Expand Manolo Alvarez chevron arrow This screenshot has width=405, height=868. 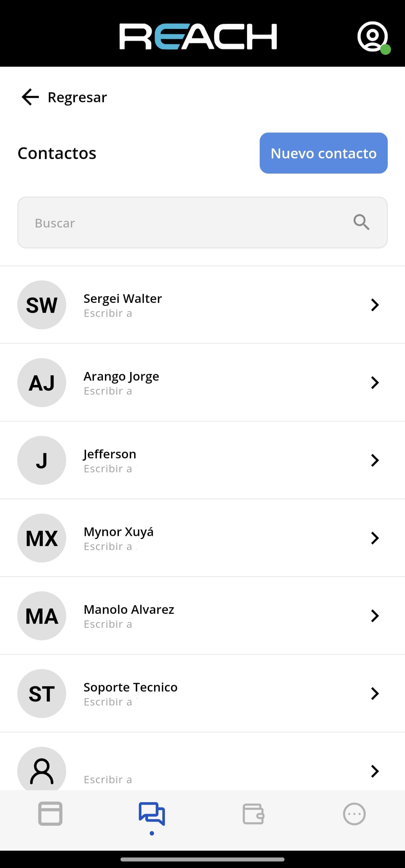(x=375, y=616)
